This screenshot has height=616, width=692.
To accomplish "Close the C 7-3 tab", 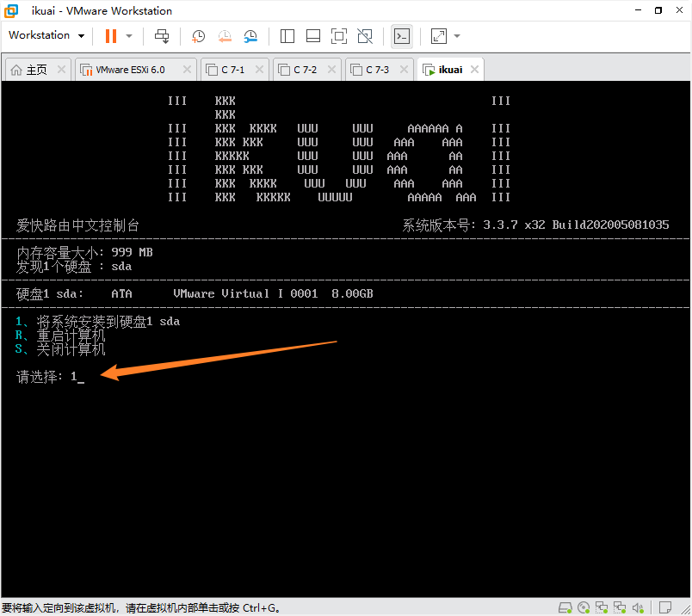I will [404, 70].
